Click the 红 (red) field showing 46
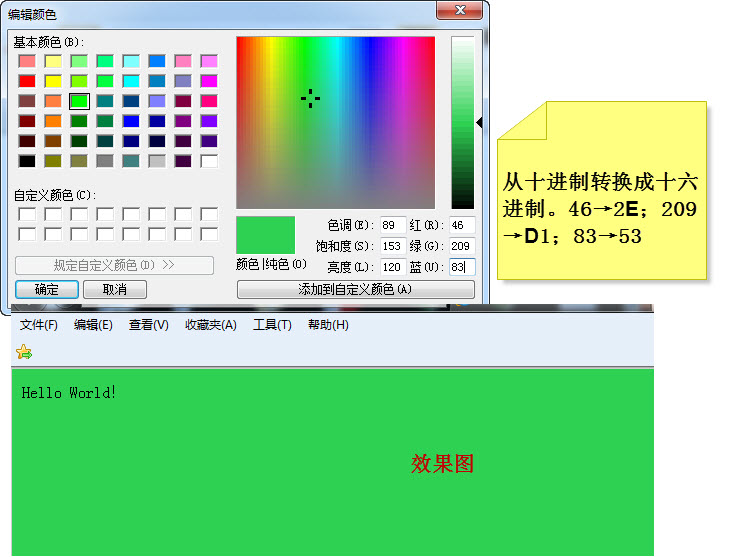The width and height of the screenshot is (752, 557). tap(462, 225)
